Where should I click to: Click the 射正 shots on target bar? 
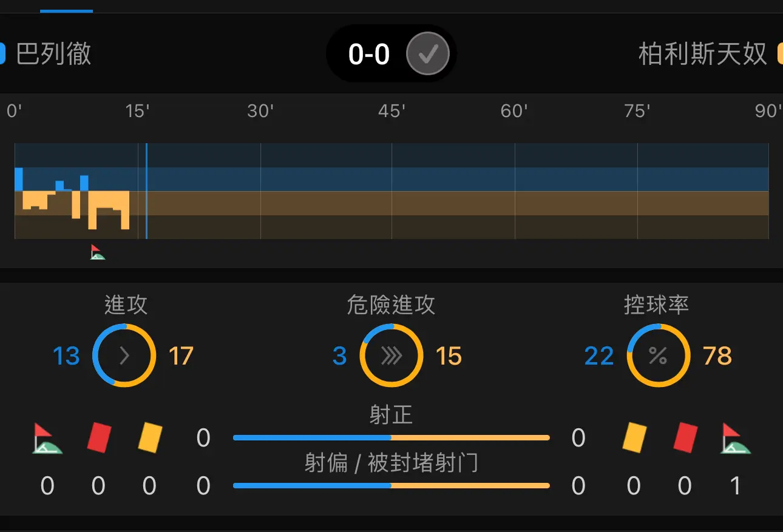coord(391,437)
